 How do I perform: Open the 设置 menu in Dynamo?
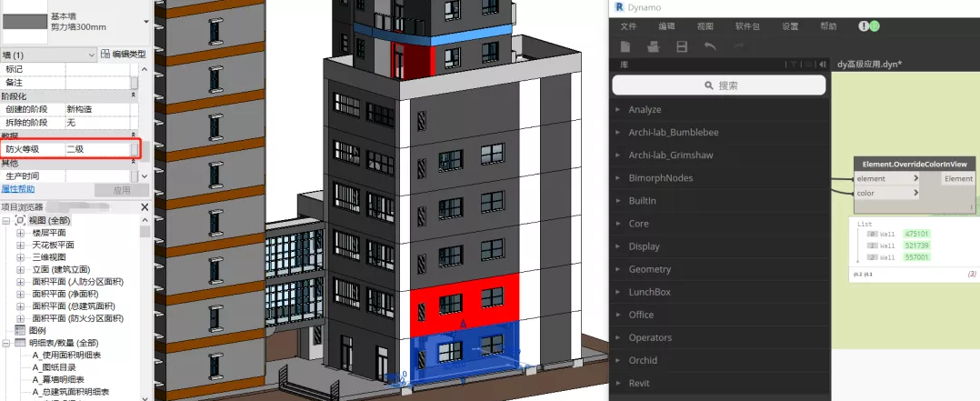pos(790,26)
